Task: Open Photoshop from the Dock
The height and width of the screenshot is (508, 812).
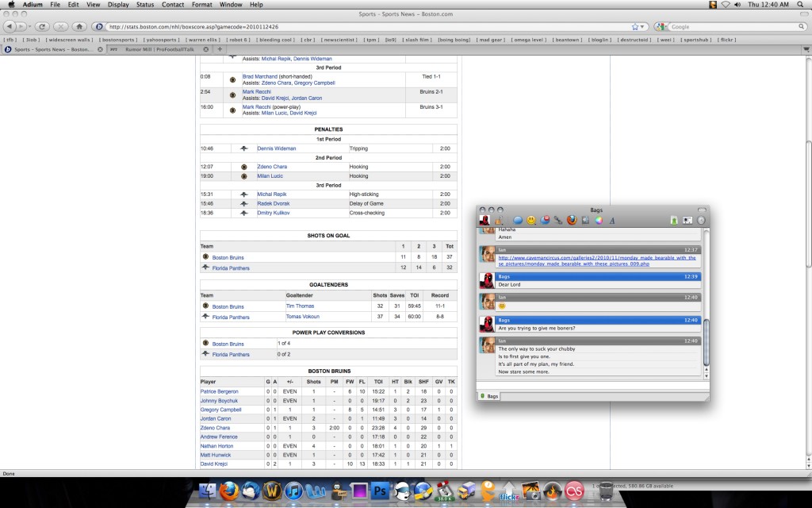Action: pyautogui.click(x=380, y=490)
